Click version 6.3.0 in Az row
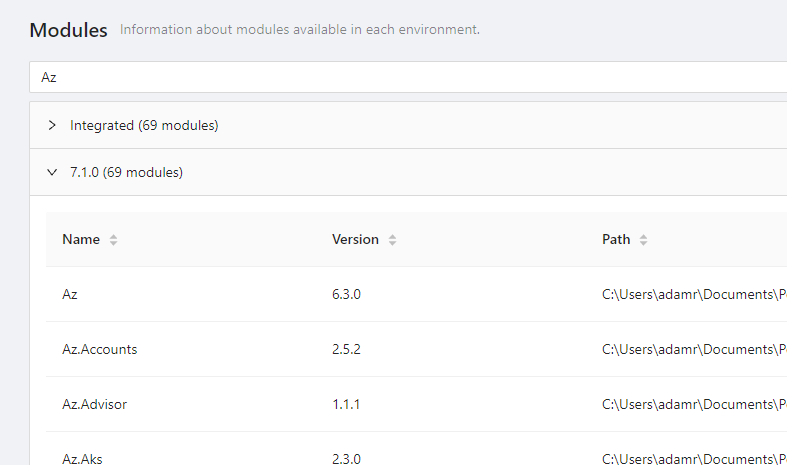The height and width of the screenshot is (465, 787). coord(346,294)
